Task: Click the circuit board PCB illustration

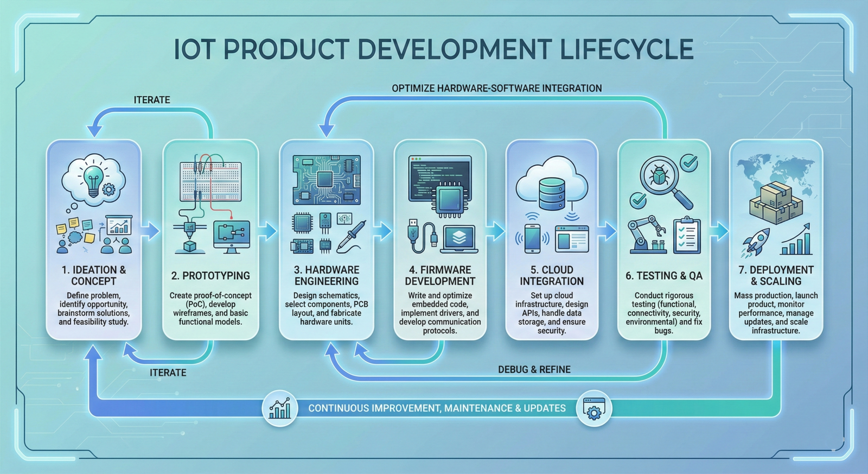Action: [x=327, y=180]
